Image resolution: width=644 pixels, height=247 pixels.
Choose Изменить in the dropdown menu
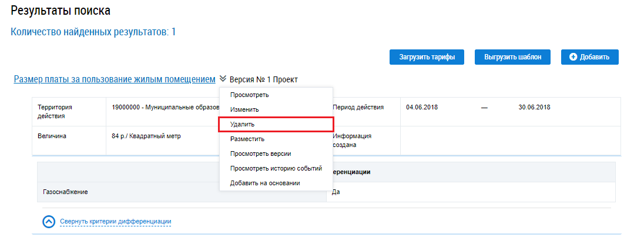point(244,109)
